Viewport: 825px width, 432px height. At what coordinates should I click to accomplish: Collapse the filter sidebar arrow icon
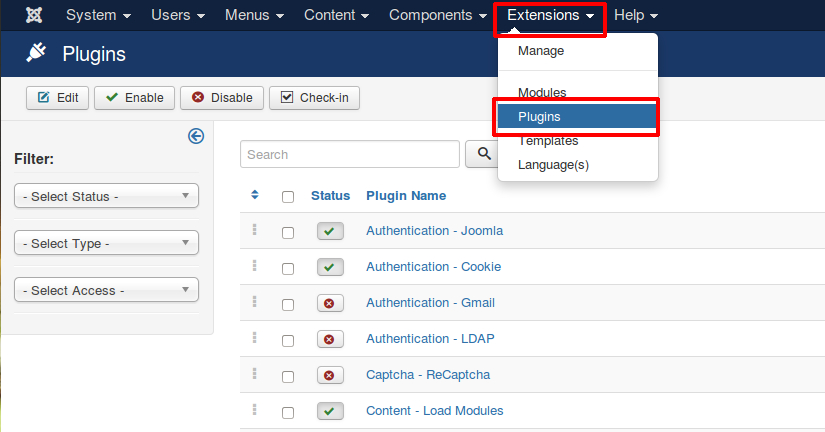[196, 137]
